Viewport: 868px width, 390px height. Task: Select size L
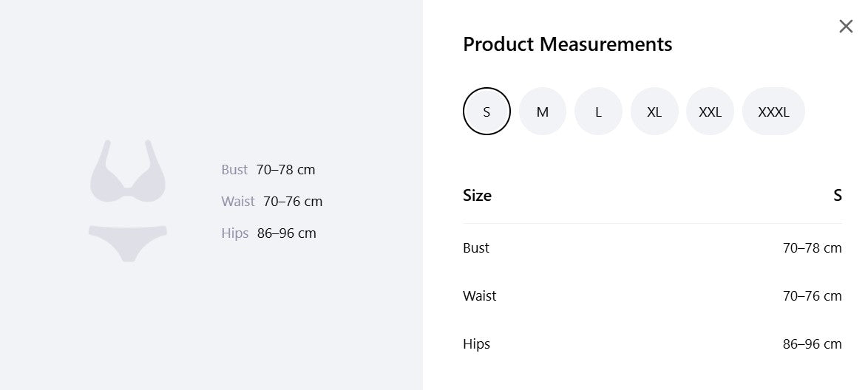[x=598, y=112]
